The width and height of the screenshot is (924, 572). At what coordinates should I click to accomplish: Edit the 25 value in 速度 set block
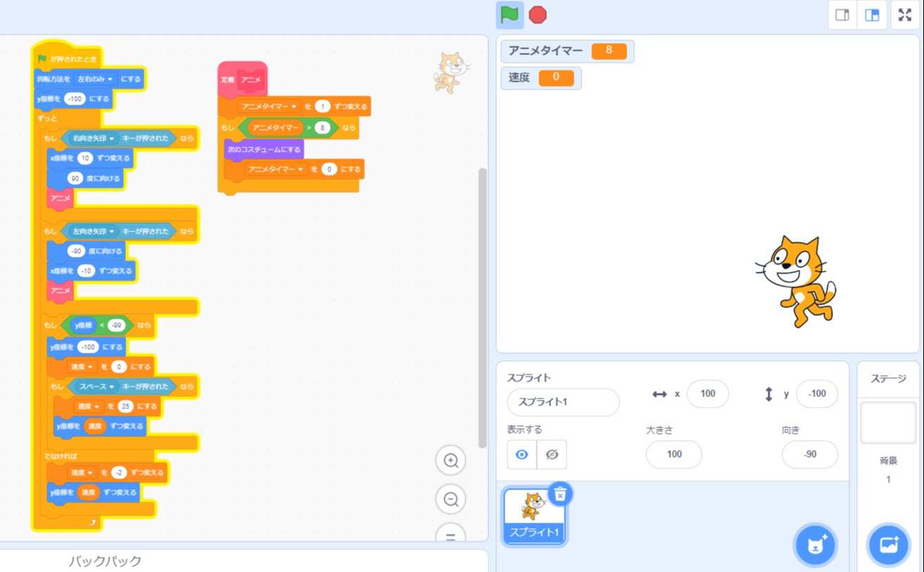click(x=125, y=407)
